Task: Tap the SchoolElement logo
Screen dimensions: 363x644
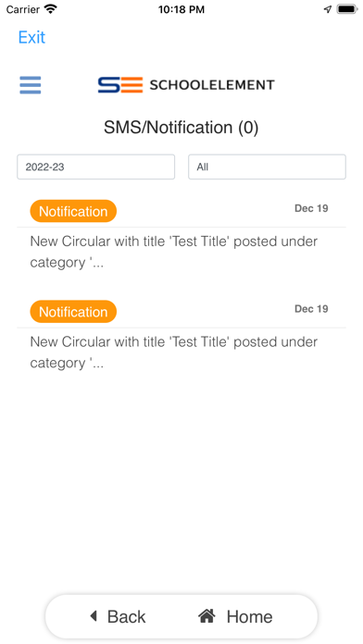Action: pyautogui.click(x=186, y=85)
